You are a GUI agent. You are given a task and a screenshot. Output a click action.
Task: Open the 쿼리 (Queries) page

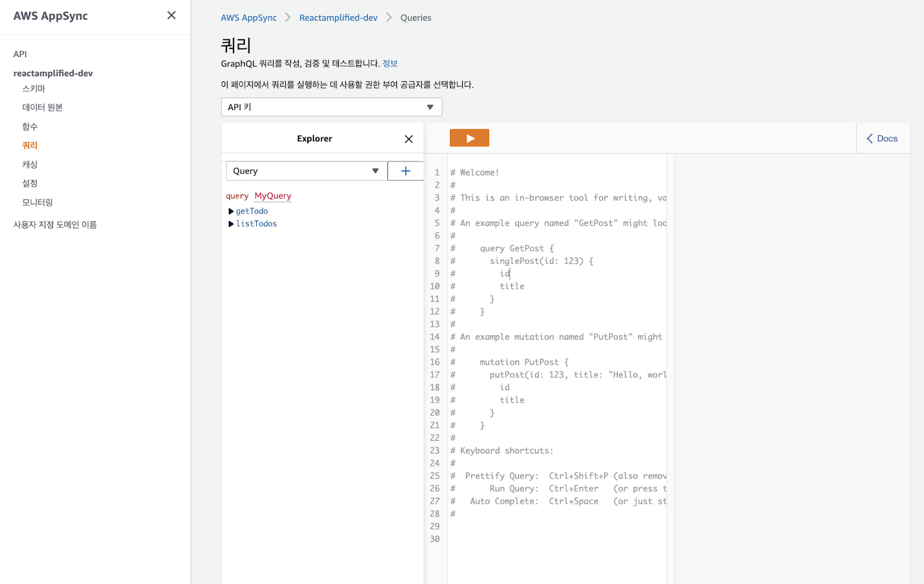click(30, 145)
